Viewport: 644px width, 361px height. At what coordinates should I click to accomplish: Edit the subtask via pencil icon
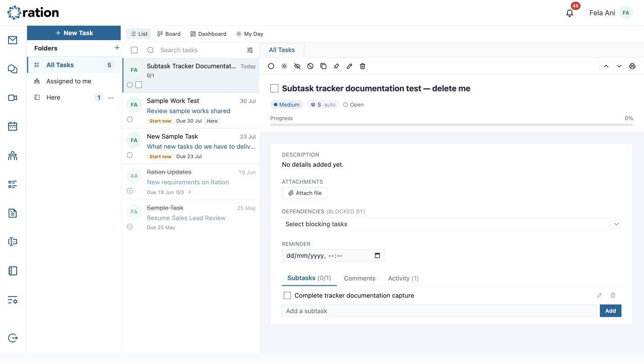tap(599, 296)
